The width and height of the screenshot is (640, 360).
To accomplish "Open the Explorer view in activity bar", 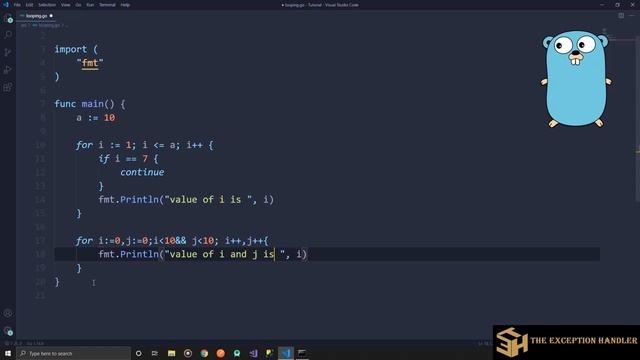I will coord(8,18).
